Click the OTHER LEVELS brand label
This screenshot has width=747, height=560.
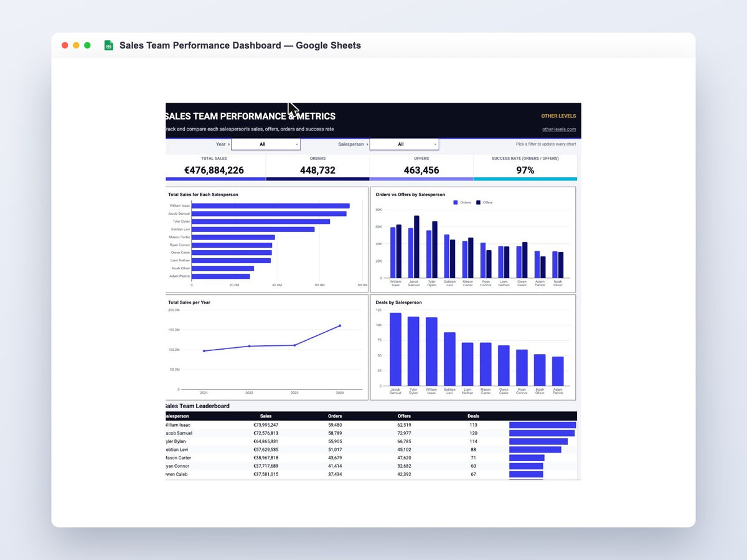pos(558,116)
